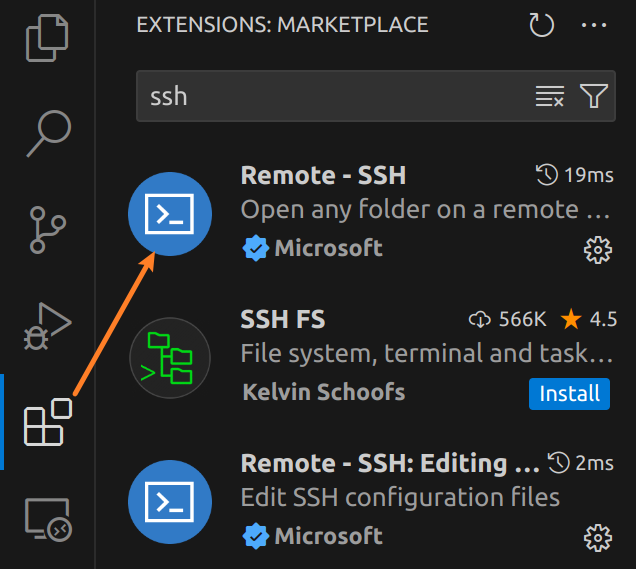Open the Search view in activity bar

(x=47, y=132)
